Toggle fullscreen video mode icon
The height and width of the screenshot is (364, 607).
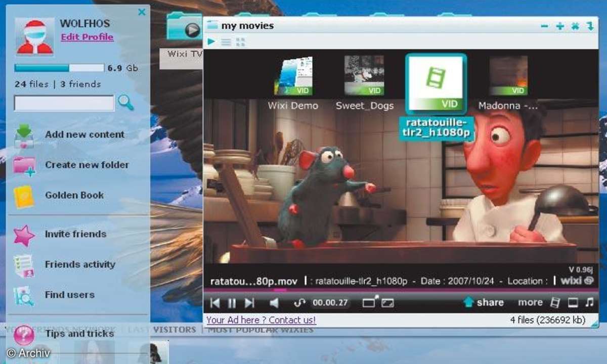pos(387,303)
